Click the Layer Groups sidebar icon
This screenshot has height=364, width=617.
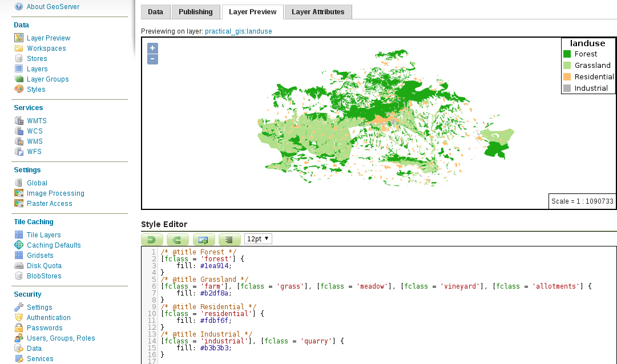pos(19,79)
